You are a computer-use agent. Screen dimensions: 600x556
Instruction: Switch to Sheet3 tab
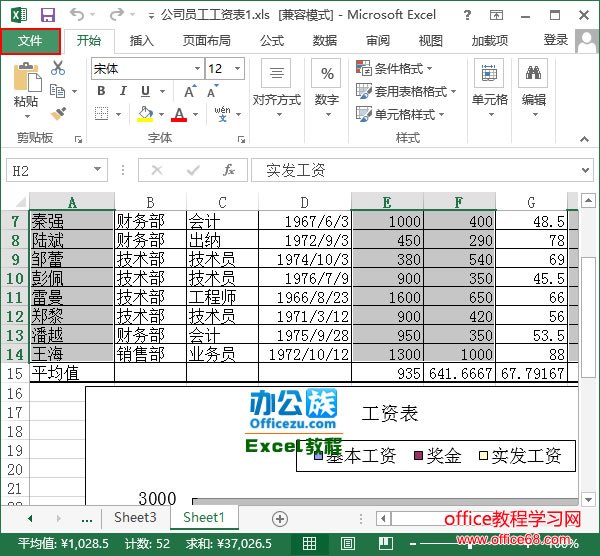click(135, 517)
